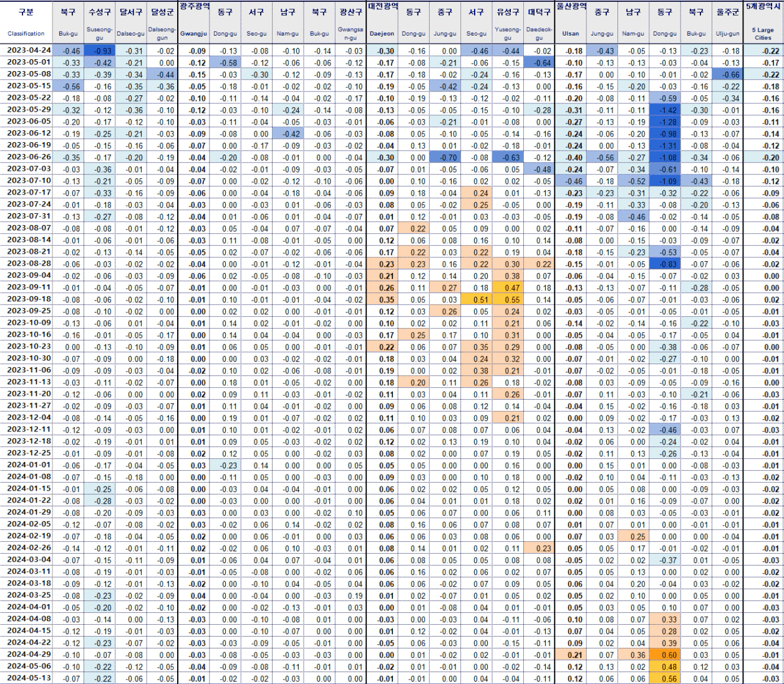Select the -1.08 cell in the 2023-06-26 row

pos(665,157)
